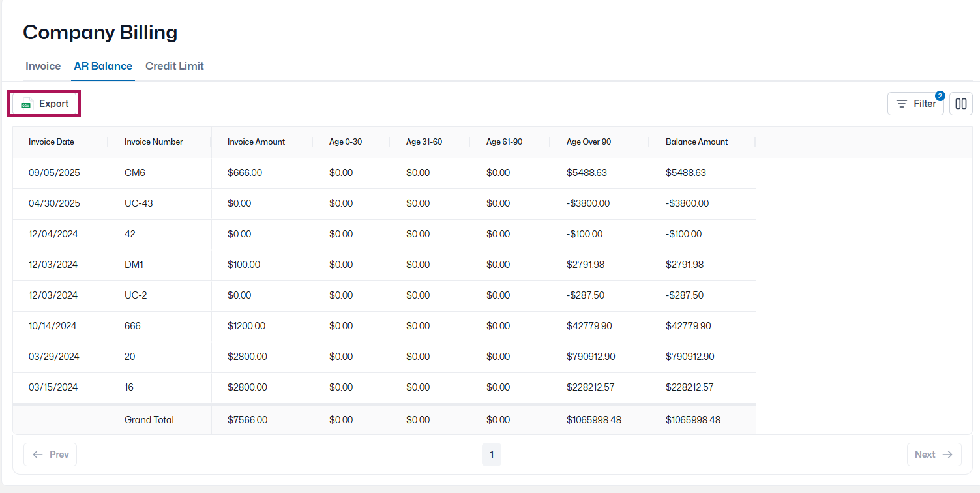Click the Age 0-30 column header
980x493 pixels.
[x=346, y=142]
